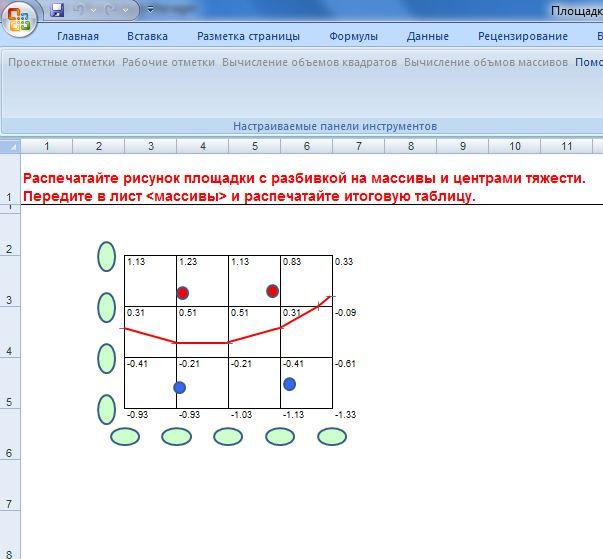Screen dimensions: 603x559
Task: Click the Рабочие отметки toolbar button
Action: [168, 62]
